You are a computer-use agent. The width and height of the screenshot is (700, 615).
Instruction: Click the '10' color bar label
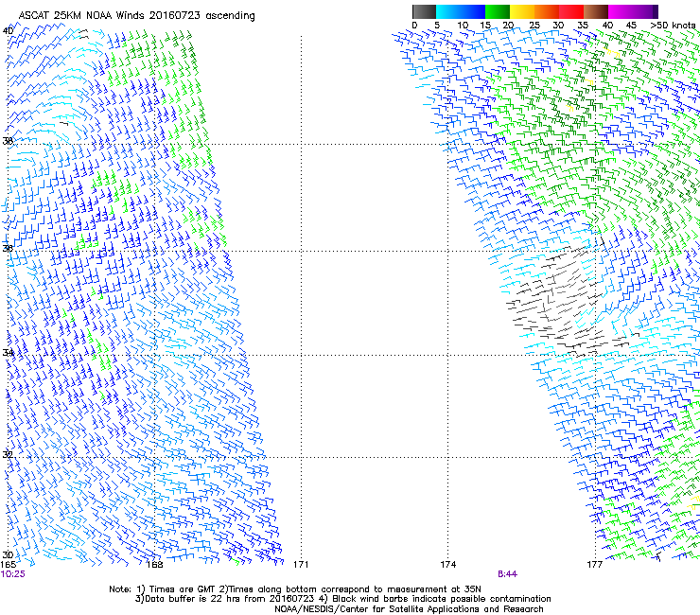click(x=463, y=26)
